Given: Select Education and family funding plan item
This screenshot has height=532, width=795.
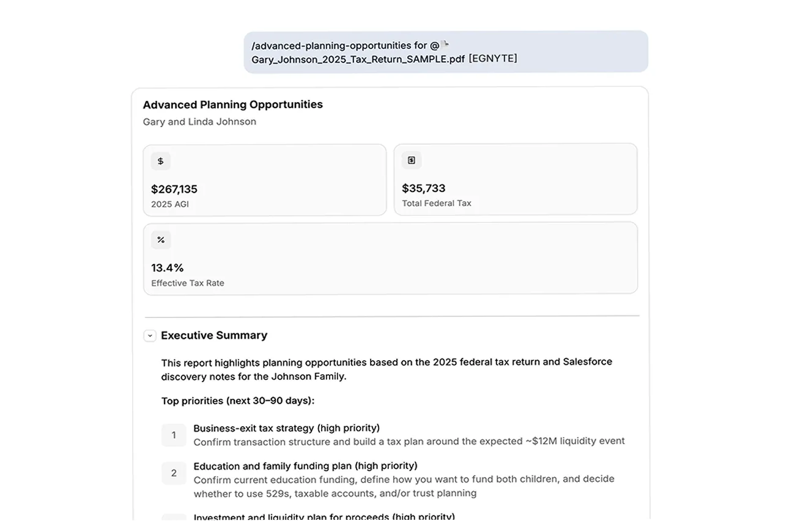Looking at the screenshot, I should click(404, 479).
